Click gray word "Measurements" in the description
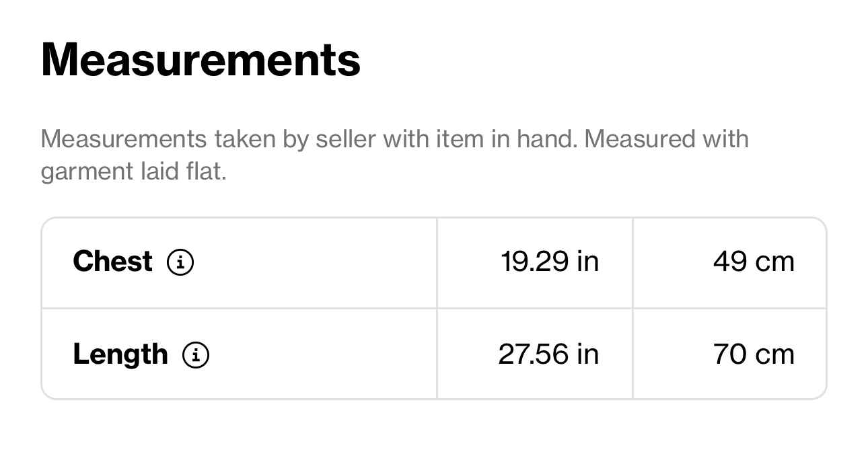Screen dimensions: 868x468 coord(124,139)
